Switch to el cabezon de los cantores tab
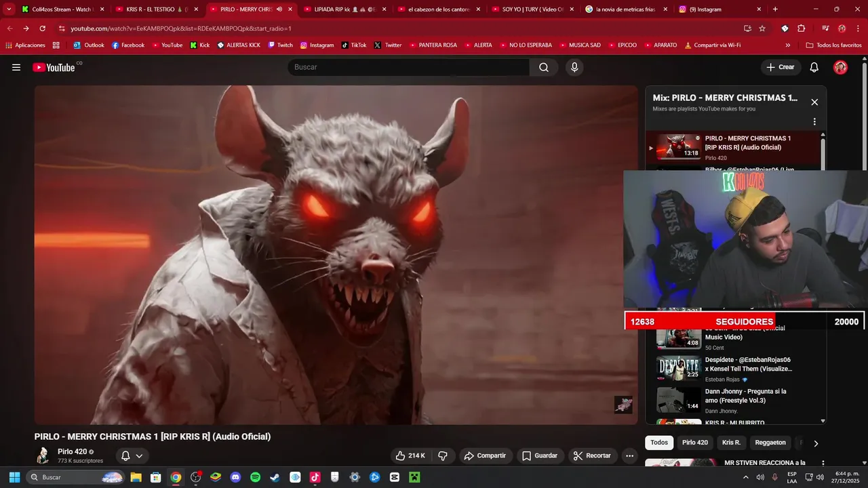 click(439, 9)
